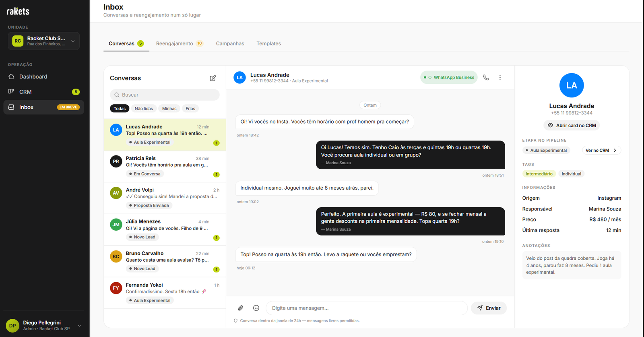Click the Individual tag
The width and height of the screenshot is (644, 337).
click(571, 174)
